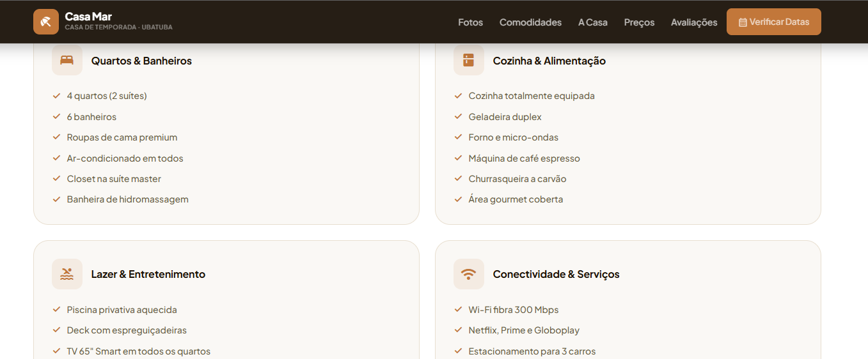Click the checkmark beside Cozinha totalmente equipada
868x359 pixels.
point(458,96)
